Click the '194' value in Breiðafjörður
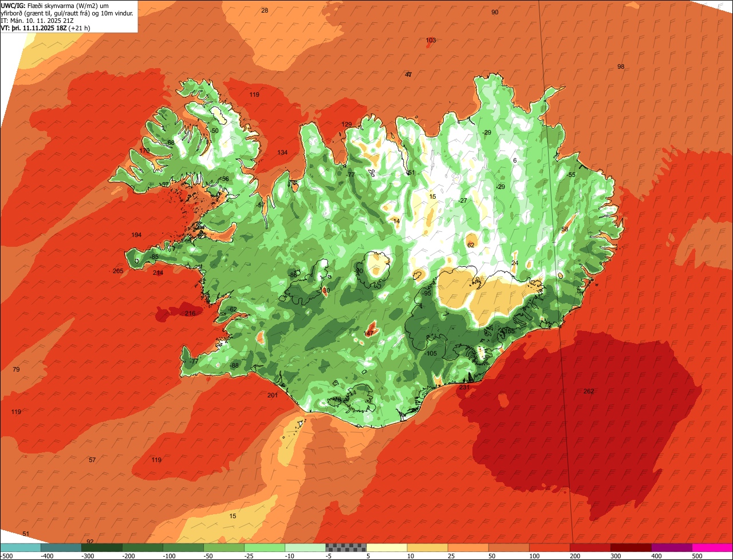The width and height of the screenshot is (733, 560). [x=136, y=235]
